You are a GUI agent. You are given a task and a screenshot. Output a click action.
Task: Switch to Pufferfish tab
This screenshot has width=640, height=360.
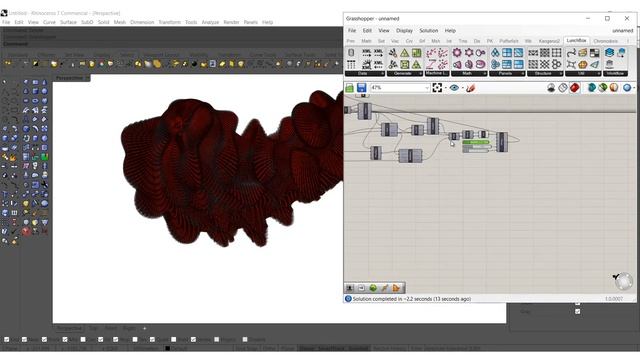509,41
